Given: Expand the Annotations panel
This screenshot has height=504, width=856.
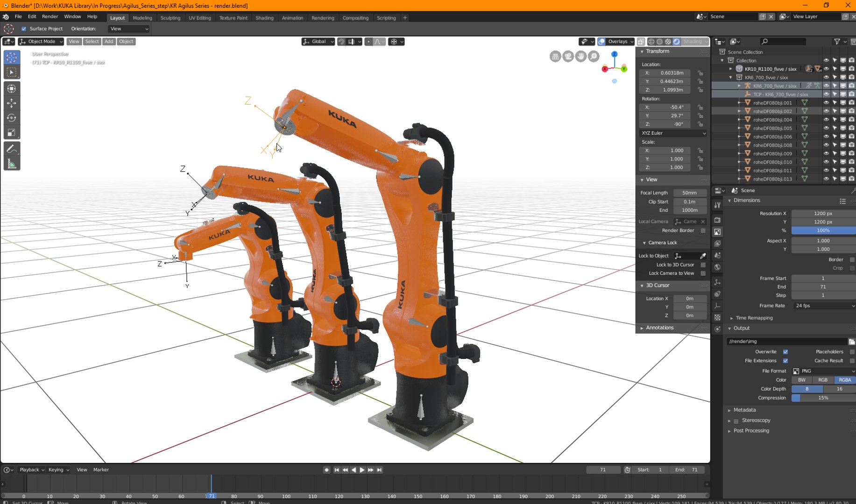Looking at the screenshot, I should [642, 328].
